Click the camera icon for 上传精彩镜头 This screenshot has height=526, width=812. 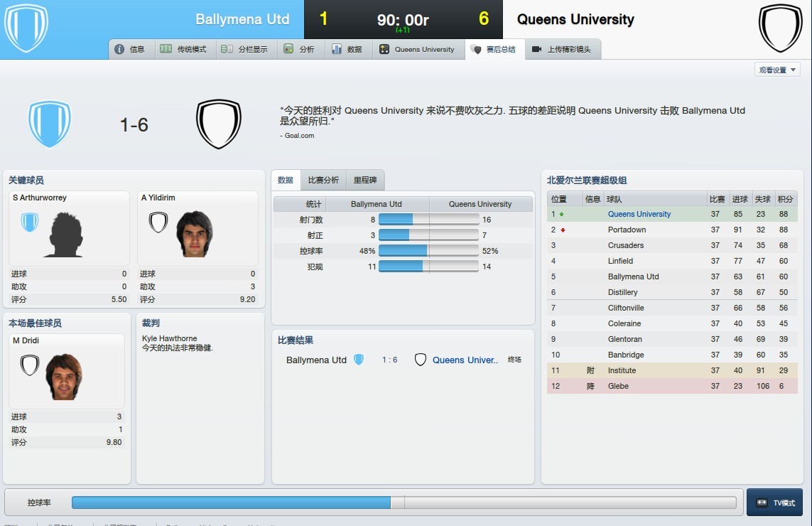(536, 49)
